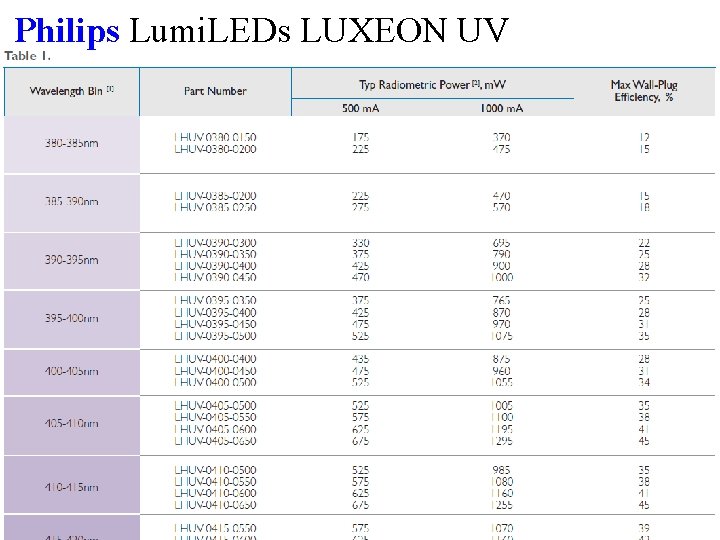This screenshot has width=720, height=540.
Task: Click the 960 radiometric power value
Action: 501,371
